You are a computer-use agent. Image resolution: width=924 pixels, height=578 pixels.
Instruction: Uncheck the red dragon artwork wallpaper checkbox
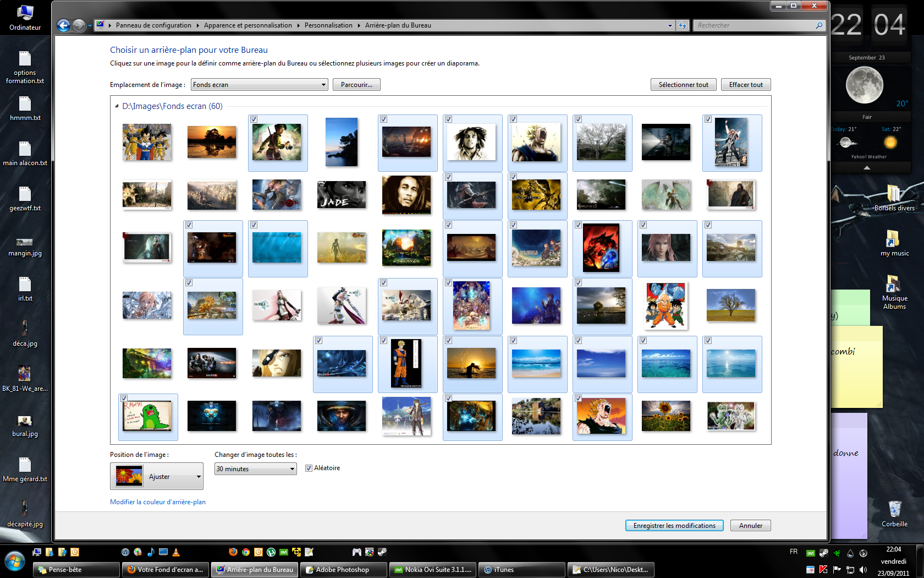point(578,225)
